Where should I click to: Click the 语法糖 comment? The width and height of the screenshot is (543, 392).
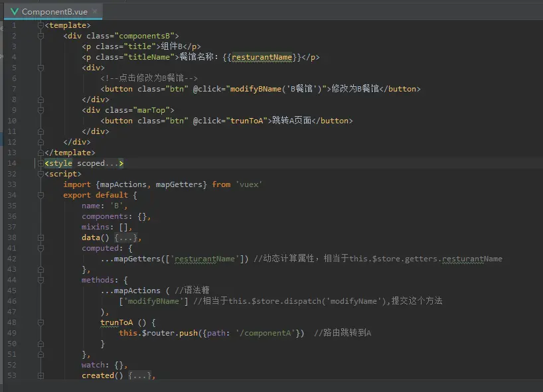pos(192,291)
